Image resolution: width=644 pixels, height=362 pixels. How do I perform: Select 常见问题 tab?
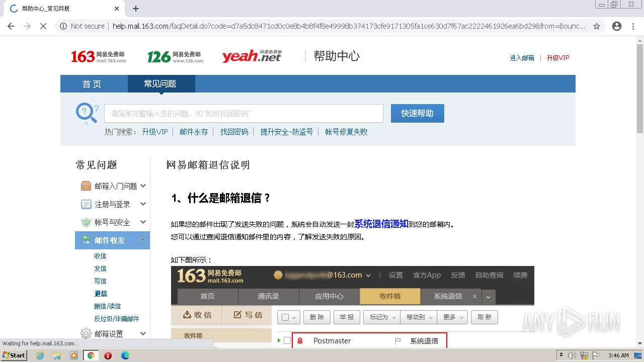coord(162,84)
